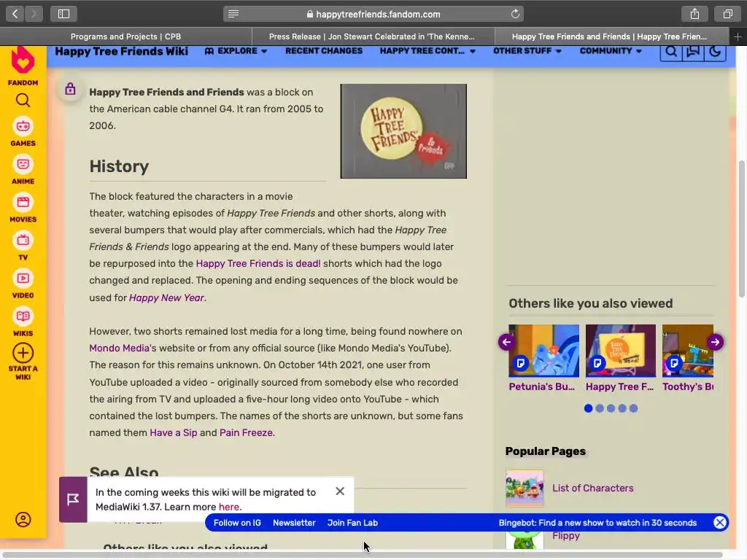Close the Bingebot blue banner
This screenshot has width=747, height=560.
point(720,522)
